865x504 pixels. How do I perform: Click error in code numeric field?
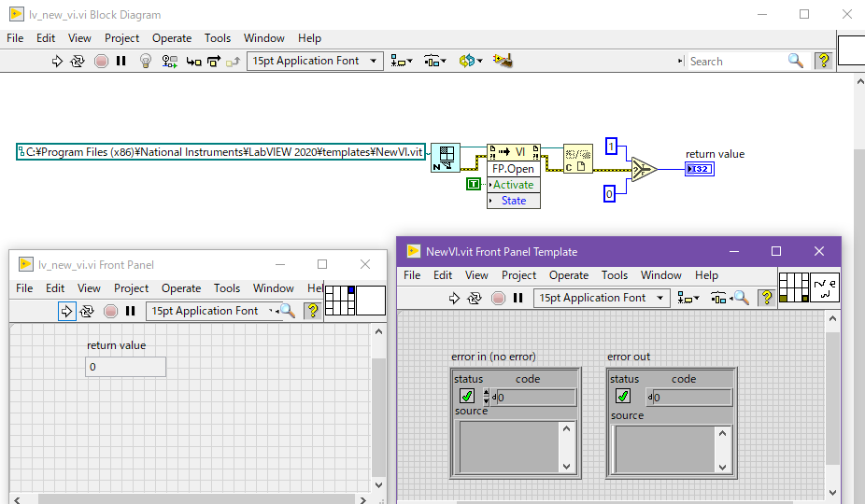[535, 397]
